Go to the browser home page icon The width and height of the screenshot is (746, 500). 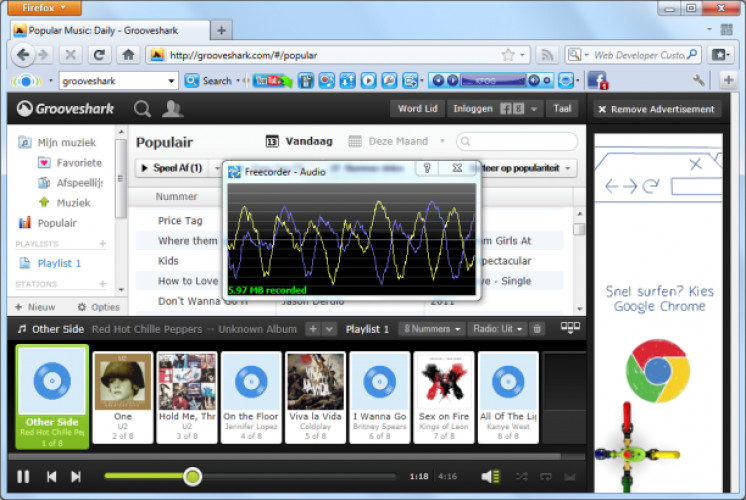point(128,55)
